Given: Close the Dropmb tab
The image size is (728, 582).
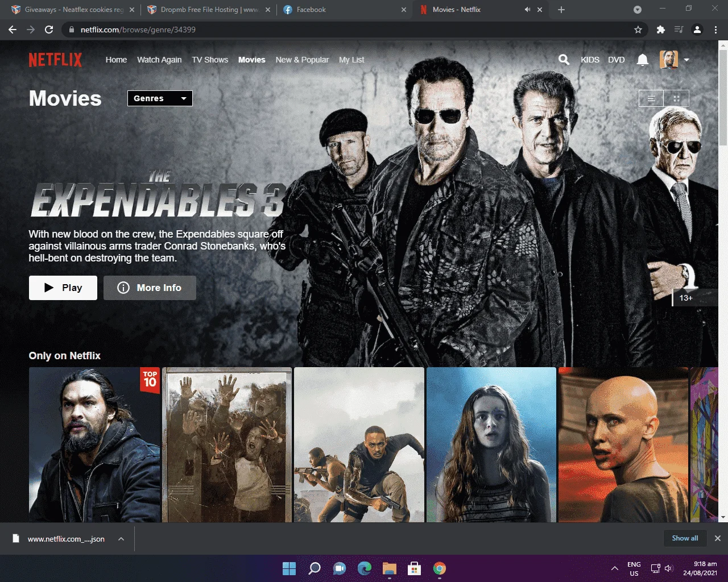Looking at the screenshot, I should pos(268,10).
